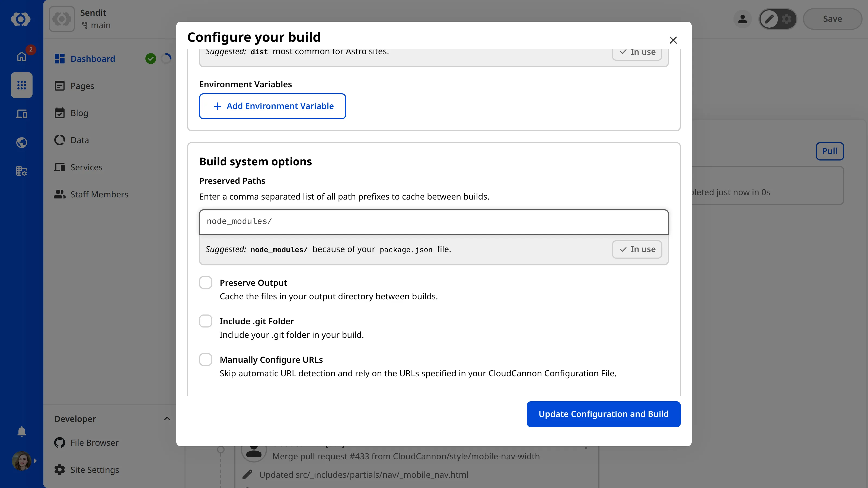The width and height of the screenshot is (868, 488).
Task: Click the green build success check icon
Action: pyautogui.click(x=151, y=58)
